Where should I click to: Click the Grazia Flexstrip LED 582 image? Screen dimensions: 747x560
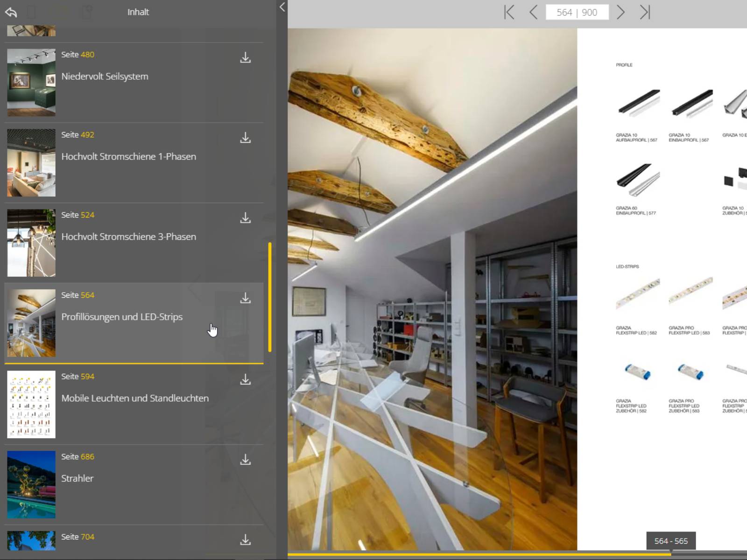(638, 294)
